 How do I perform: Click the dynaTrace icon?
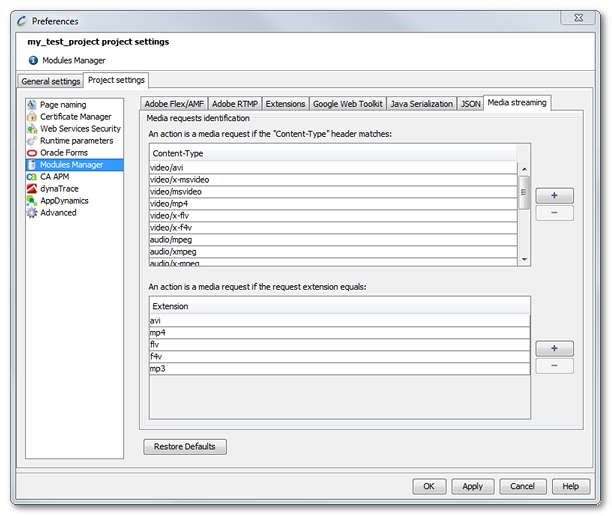point(32,189)
